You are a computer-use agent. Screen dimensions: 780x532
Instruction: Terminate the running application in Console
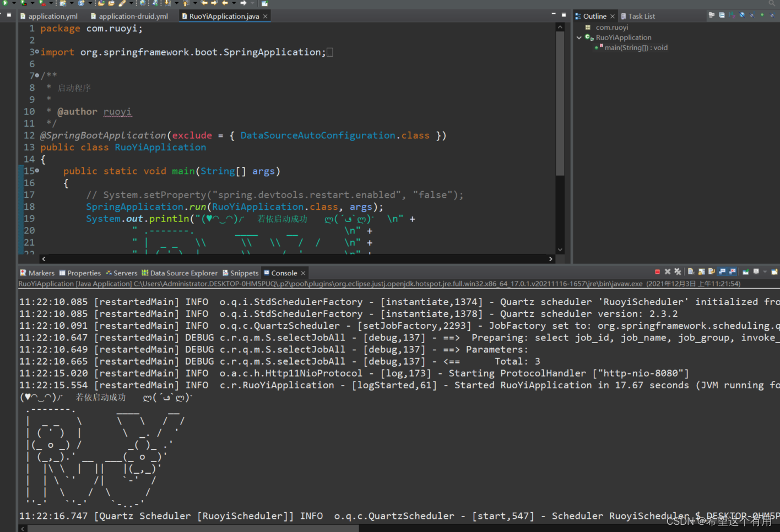(x=657, y=272)
